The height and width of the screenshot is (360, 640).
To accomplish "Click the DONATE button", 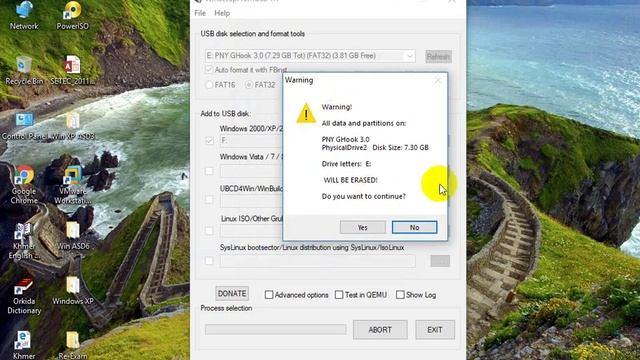I will pos(232,293).
